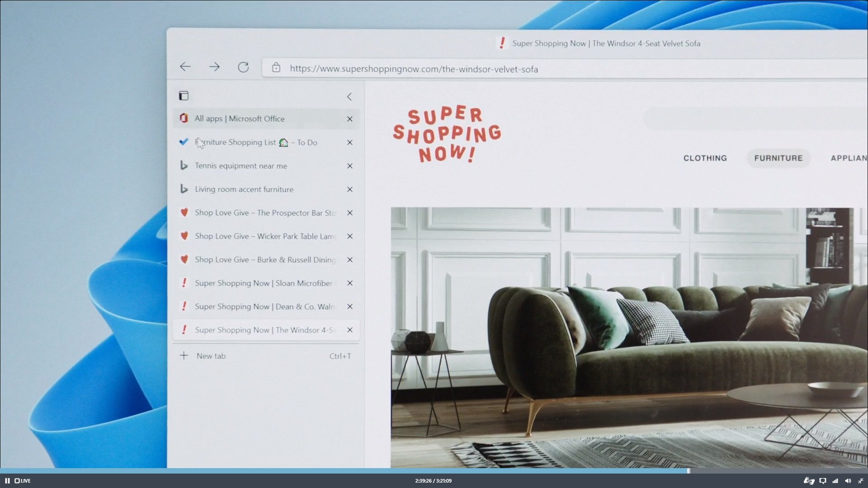Click the Bing icon beside Tennis equipment

coord(184,165)
